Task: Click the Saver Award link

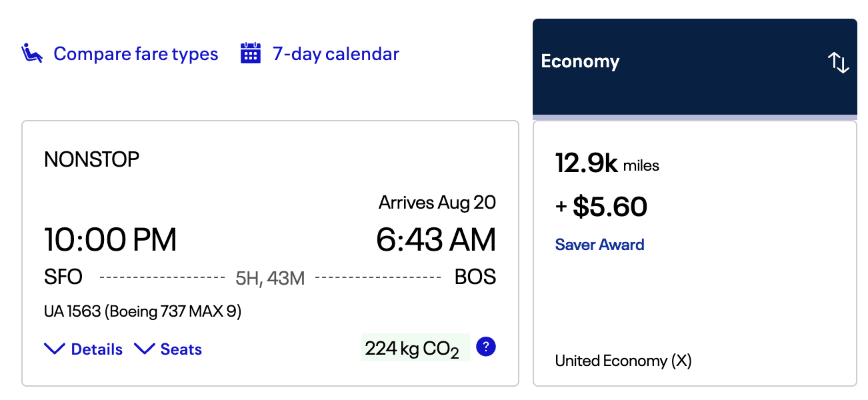Action: click(x=599, y=245)
